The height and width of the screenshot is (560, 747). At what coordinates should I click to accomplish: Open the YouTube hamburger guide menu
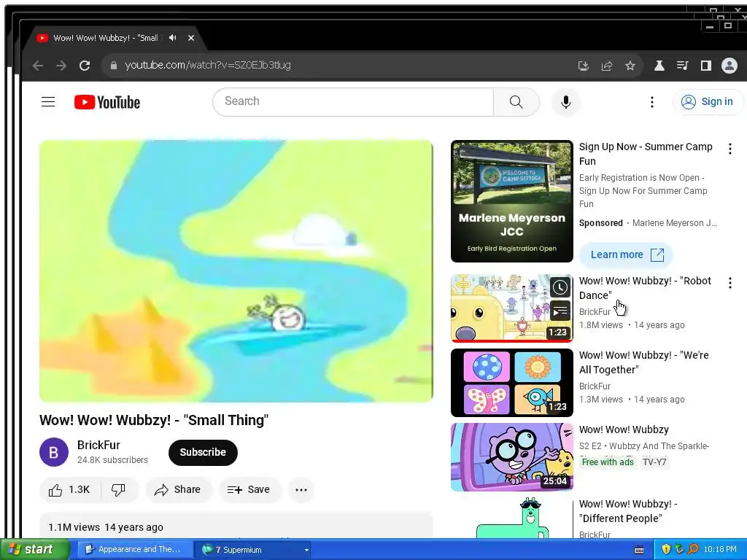[48, 102]
